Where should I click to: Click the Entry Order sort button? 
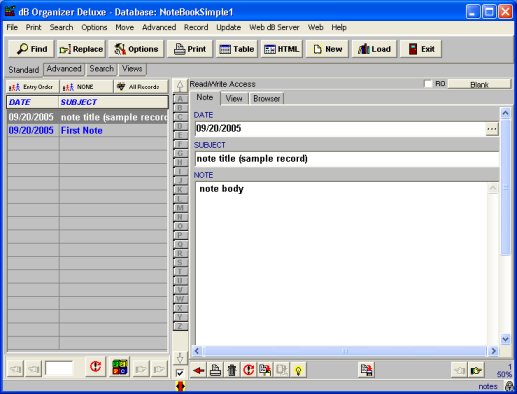coord(33,87)
